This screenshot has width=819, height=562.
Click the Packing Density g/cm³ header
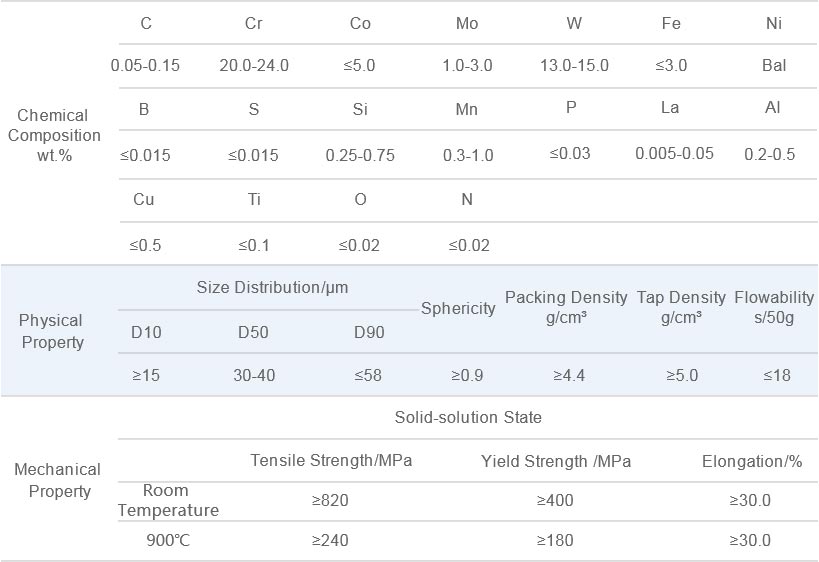pyautogui.click(x=566, y=307)
